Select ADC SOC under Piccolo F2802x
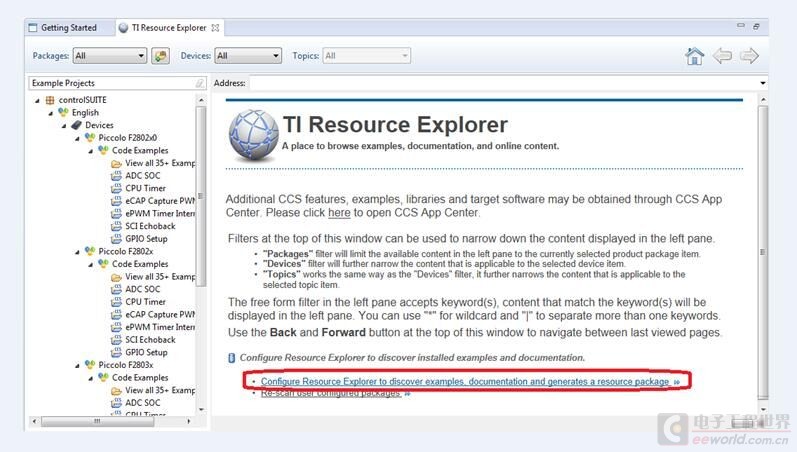The image size is (797, 452). (x=143, y=289)
